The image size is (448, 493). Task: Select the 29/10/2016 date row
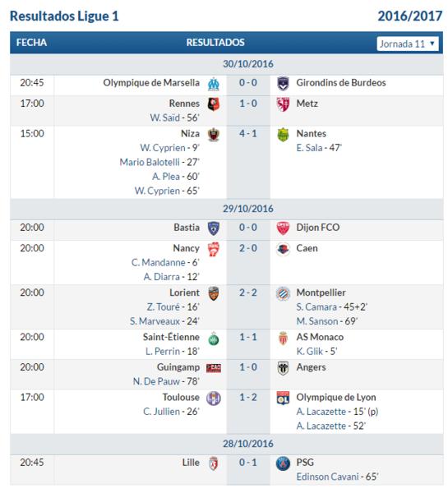tap(227, 209)
